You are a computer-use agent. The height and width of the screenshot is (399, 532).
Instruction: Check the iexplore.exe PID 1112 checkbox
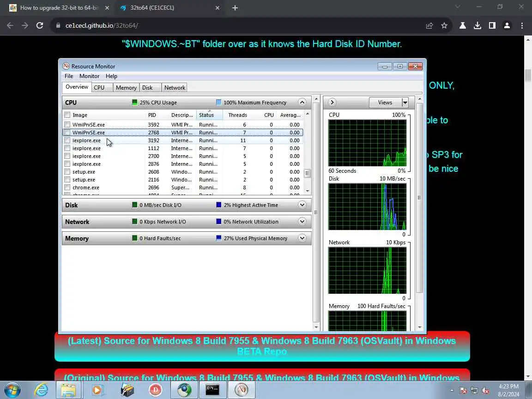67,148
